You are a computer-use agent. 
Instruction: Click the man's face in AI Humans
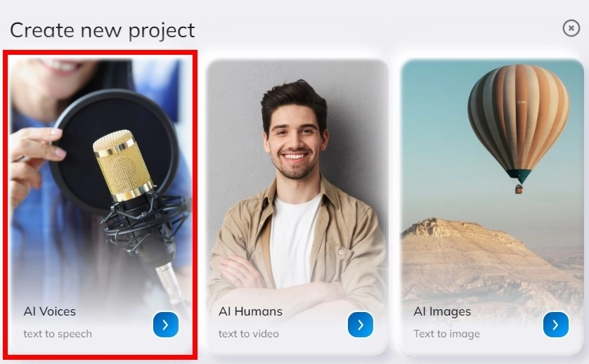pyautogui.click(x=294, y=141)
